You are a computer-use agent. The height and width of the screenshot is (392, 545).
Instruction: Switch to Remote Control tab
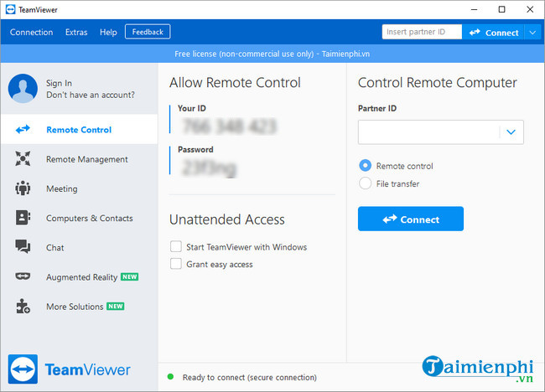point(80,130)
